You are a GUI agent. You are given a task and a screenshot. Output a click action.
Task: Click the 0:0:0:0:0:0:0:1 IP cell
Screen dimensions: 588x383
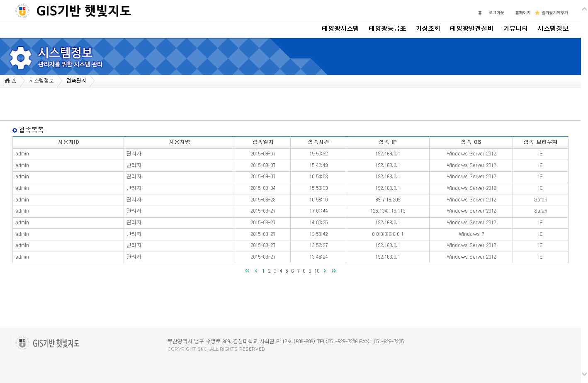388,234
